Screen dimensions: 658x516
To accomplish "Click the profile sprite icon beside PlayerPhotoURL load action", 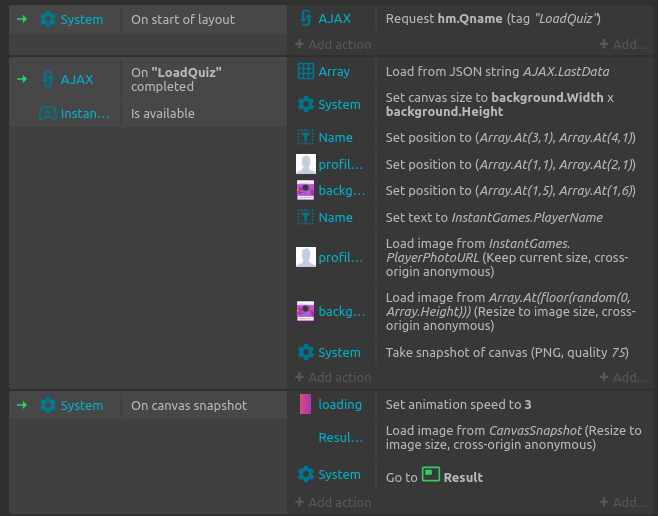I will pyautogui.click(x=306, y=257).
